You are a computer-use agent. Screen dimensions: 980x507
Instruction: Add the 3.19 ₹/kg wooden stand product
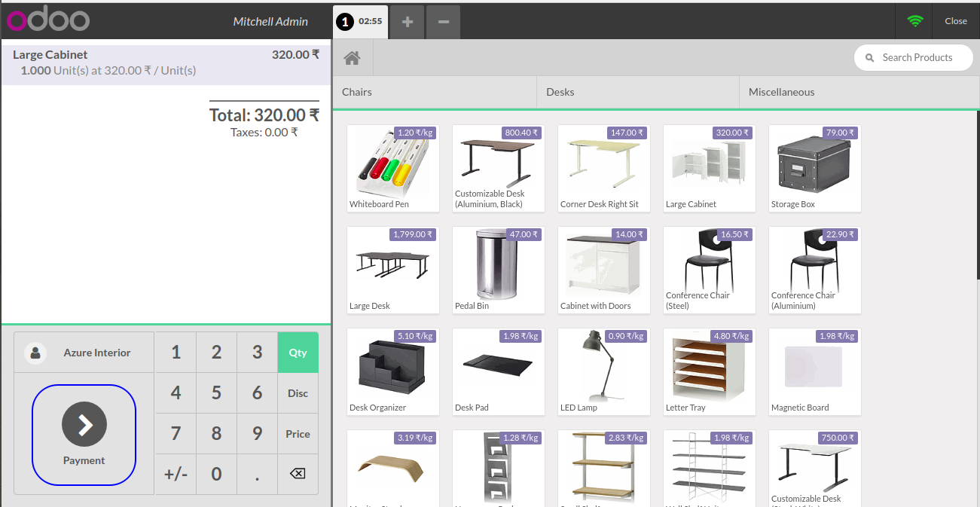click(x=392, y=468)
